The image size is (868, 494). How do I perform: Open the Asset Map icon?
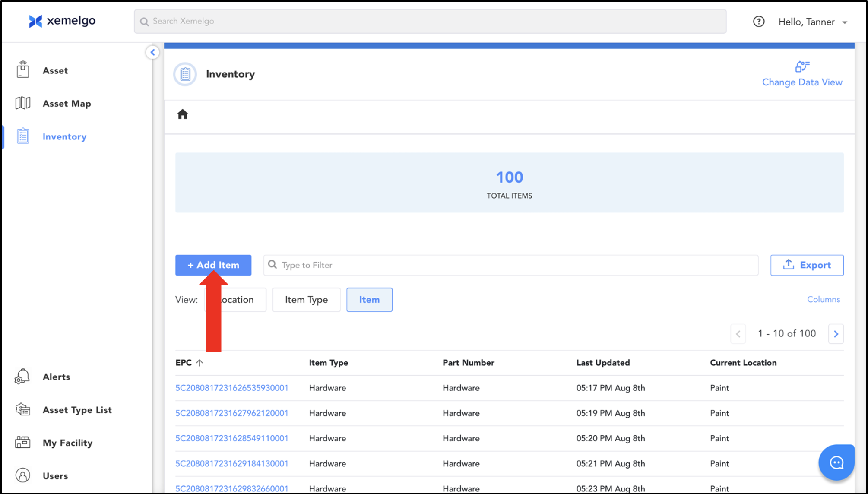(x=23, y=103)
